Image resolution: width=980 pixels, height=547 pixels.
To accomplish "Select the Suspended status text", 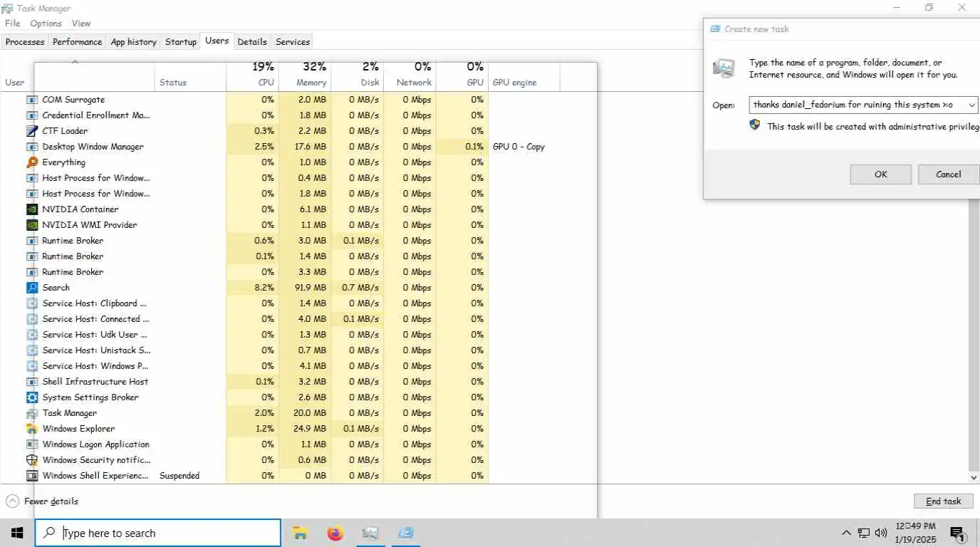I will [179, 476].
